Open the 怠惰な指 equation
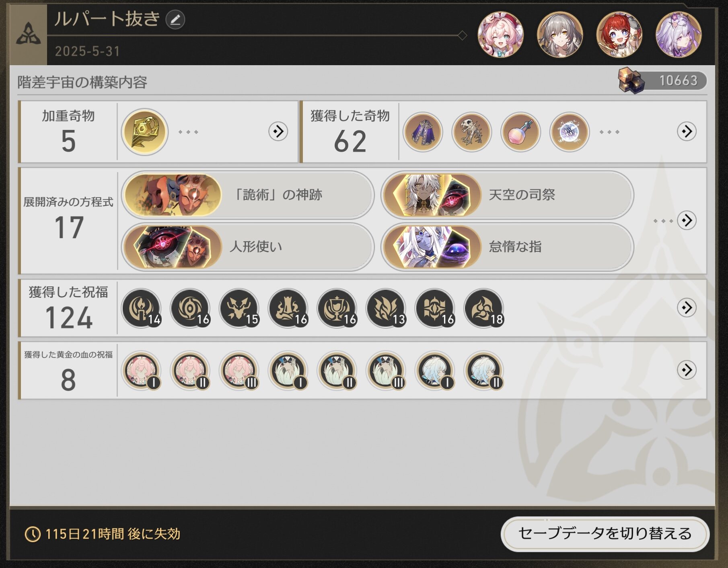The height and width of the screenshot is (568, 728). [x=508, y=247]
